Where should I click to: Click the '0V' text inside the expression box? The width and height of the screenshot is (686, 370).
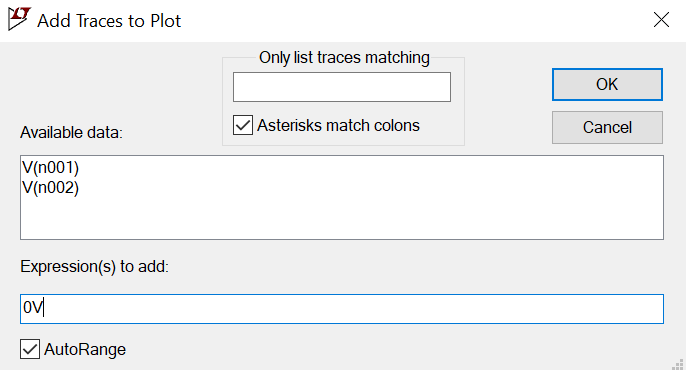click(33, 307)
